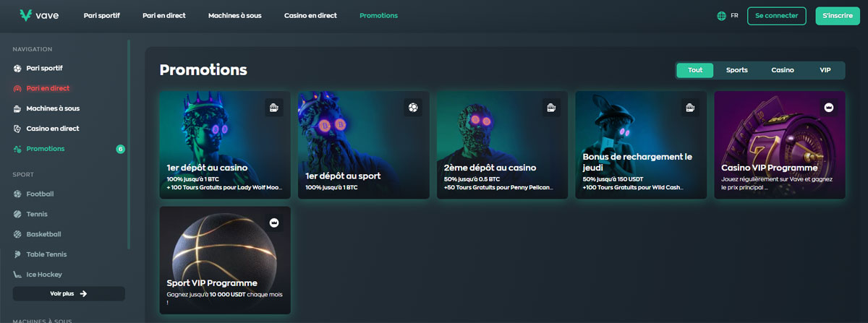Viewport: 868px width, 323px height.
Task: Click the casino badge on 1er dépôt au casino card
Action: point(273,108)
